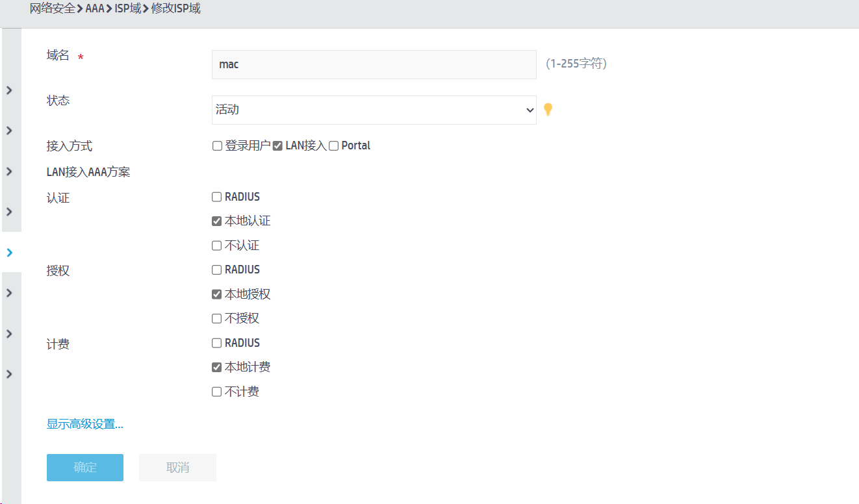Viewport: 859px width, 504px height.
Task: Expand the topmost sidebar chevron arrow
Action: [9, 90]
